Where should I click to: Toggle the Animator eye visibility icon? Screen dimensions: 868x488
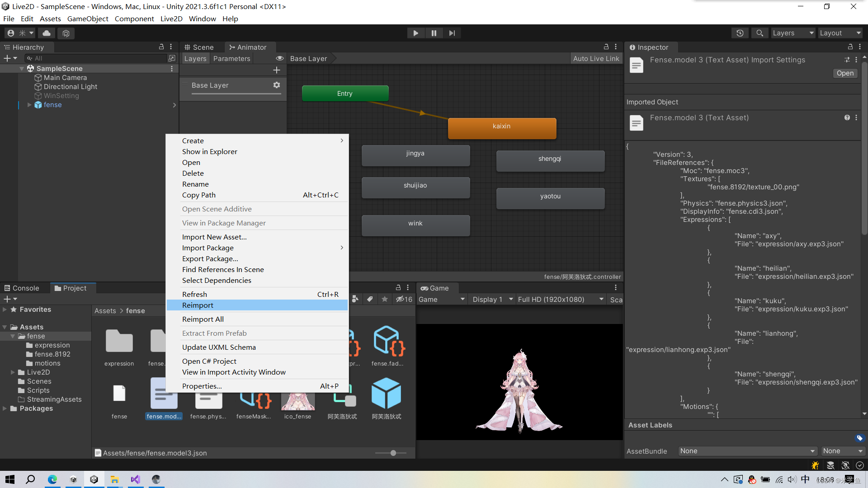pyautogui.click(x=280, y=59)
